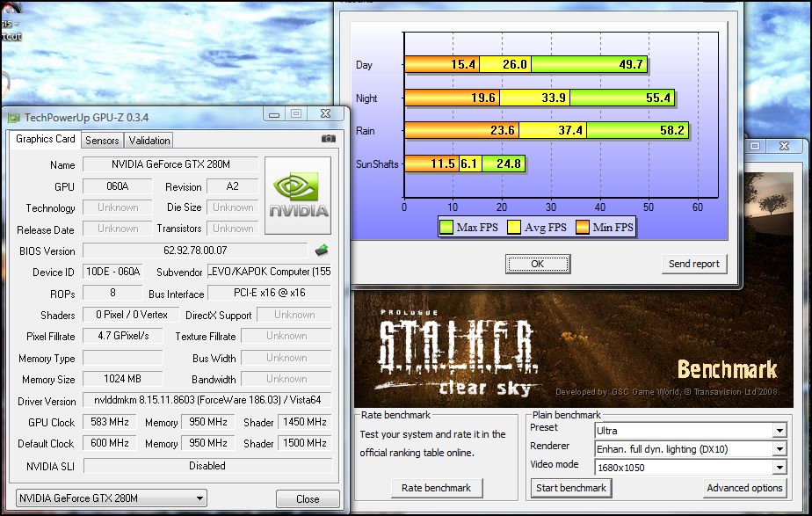812x516 pixels.
Task: Switch to the Validation tab
Action: point(149,141)
